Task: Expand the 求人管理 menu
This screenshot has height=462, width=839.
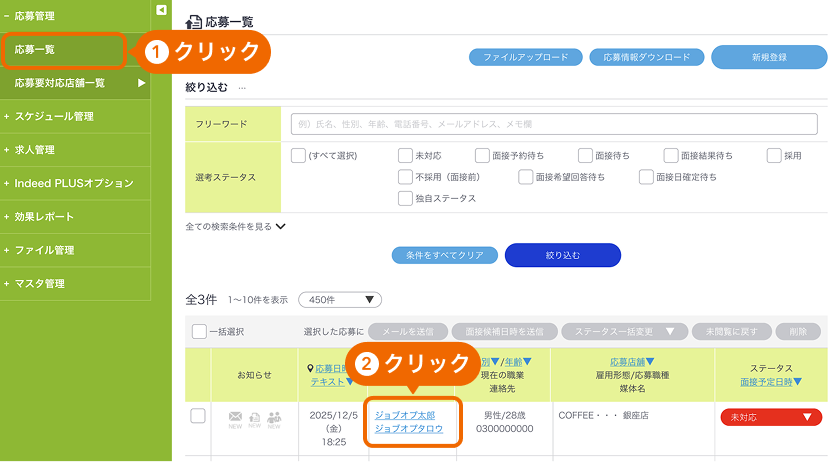Action: click(x=75, y=150)
